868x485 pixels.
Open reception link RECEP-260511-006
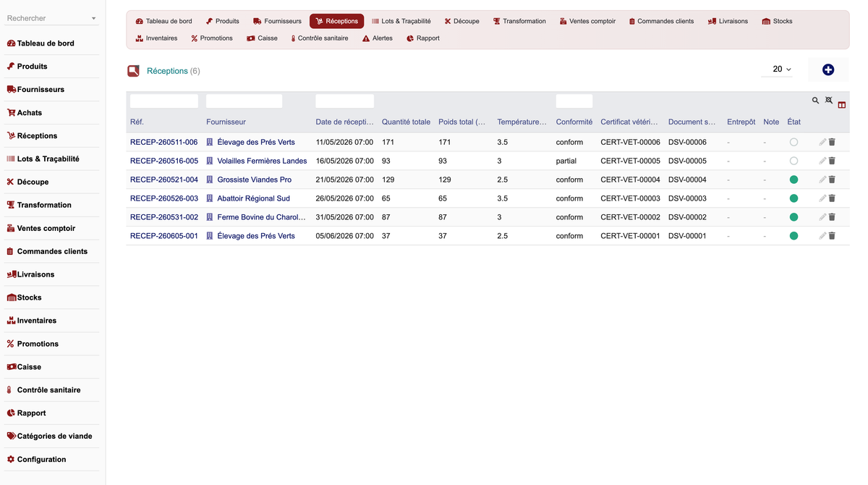coord(163,142)
